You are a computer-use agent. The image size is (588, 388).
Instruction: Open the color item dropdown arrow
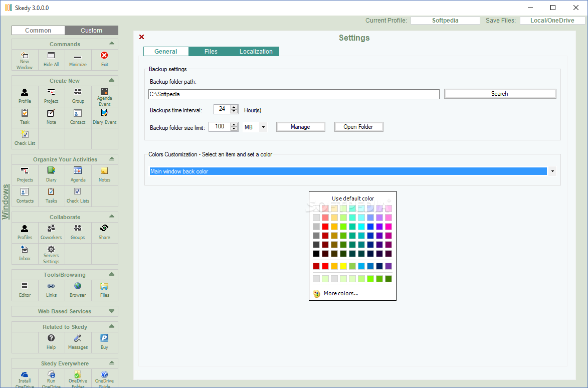coord(552,171)
